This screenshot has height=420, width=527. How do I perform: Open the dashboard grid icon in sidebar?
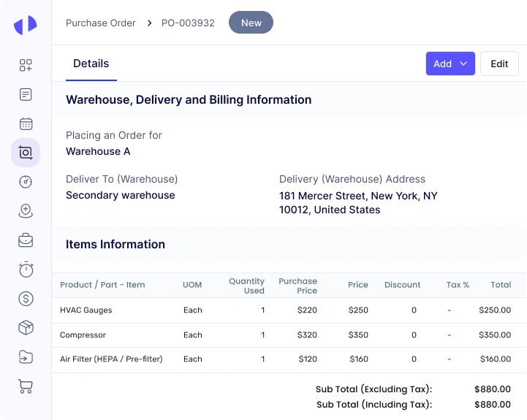tap(26, 66)
